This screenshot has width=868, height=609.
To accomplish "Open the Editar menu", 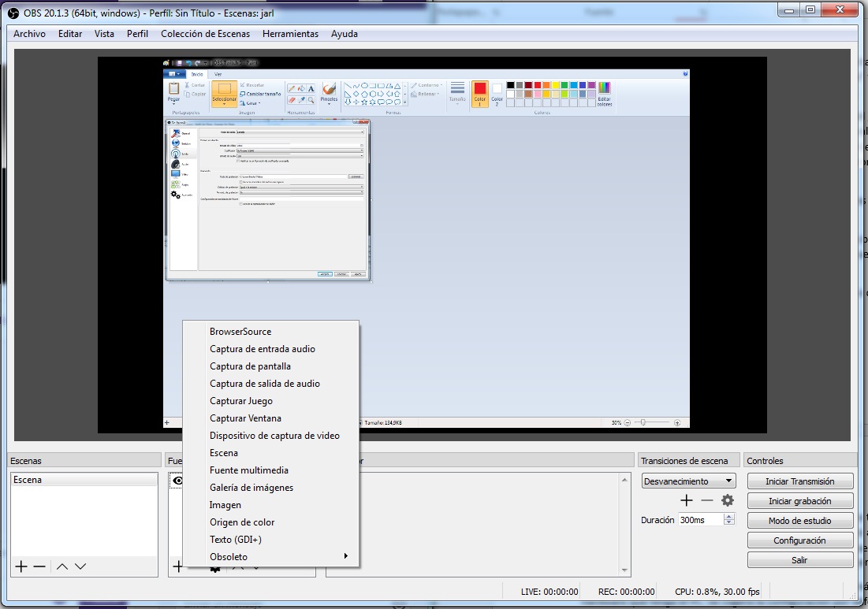I will coord(70,34).
